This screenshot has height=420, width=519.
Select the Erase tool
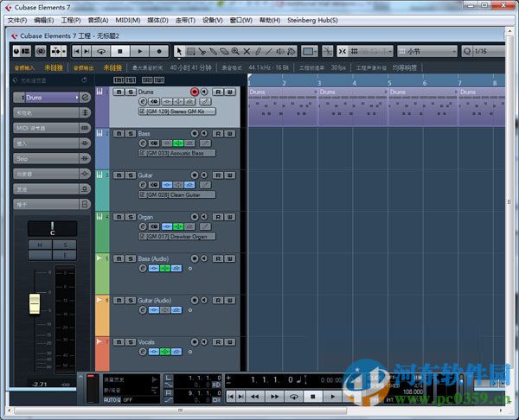(x=224, y=51)
